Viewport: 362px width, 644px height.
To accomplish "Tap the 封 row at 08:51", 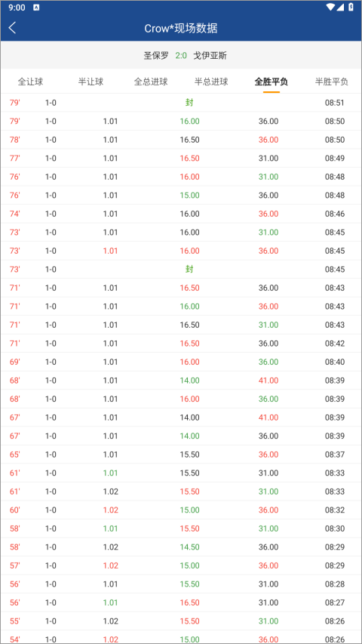I will (181, 103).
